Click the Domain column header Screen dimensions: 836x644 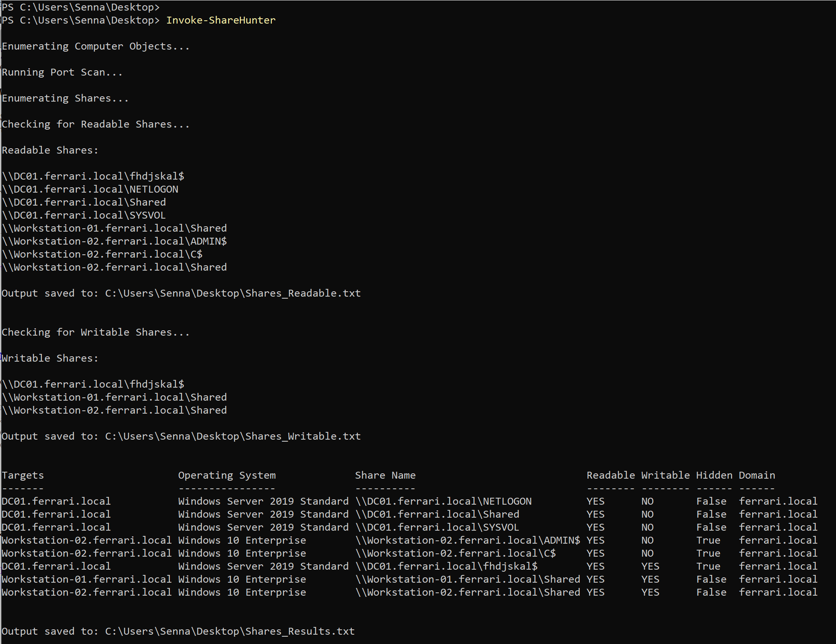(756, 475)
